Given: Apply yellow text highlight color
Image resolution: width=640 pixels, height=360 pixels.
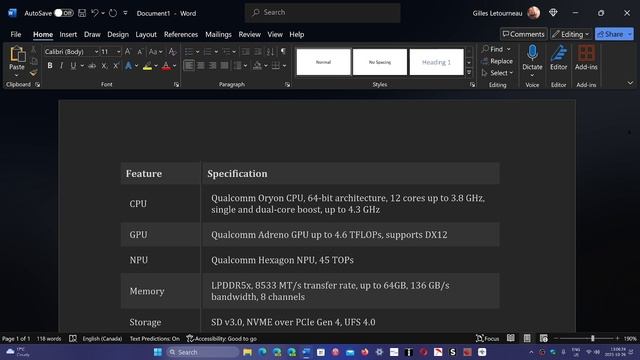Looking at the screenshot, I should coord(147,66).
